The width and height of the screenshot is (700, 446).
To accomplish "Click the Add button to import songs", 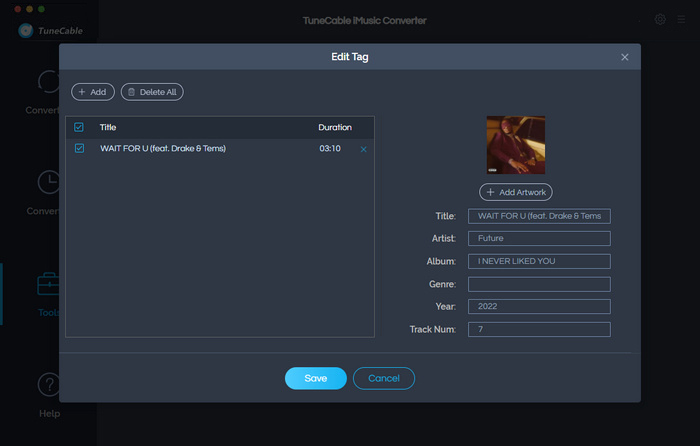I will point(93,92).
